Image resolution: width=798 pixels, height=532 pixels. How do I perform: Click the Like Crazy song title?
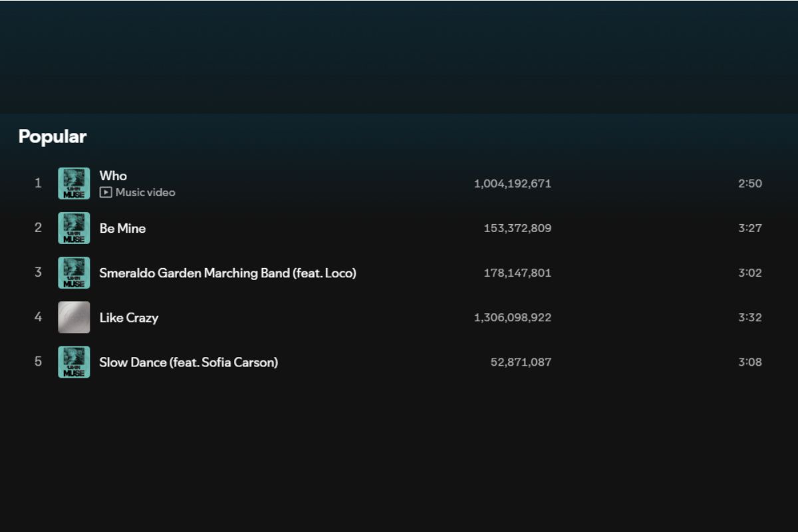click(129, 317)
